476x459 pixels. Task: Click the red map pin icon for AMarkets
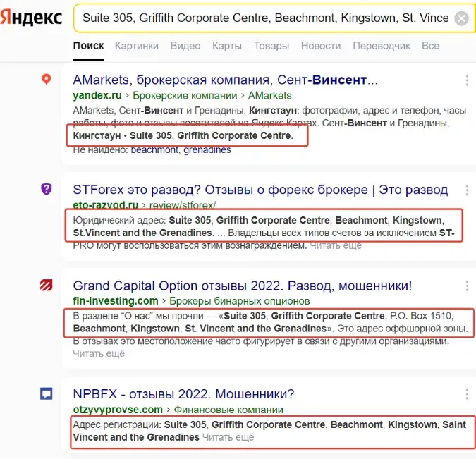click(x=46, y=79)
